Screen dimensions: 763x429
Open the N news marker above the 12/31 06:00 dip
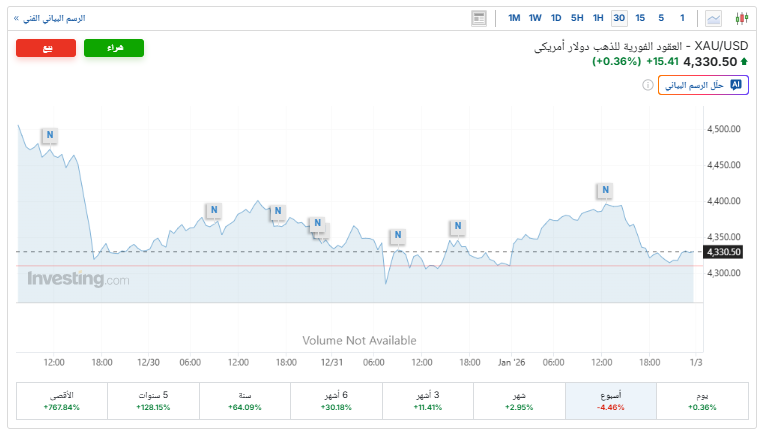[x=397, y=236]
